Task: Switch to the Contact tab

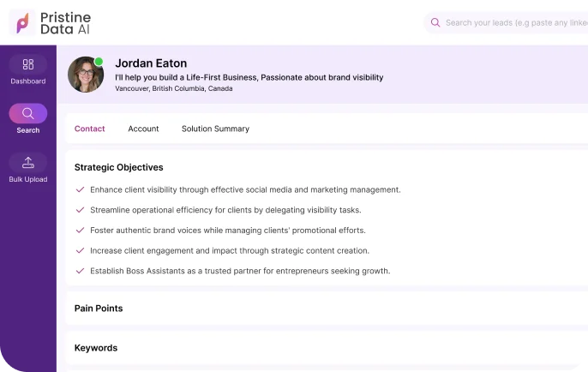Action: 90,129
